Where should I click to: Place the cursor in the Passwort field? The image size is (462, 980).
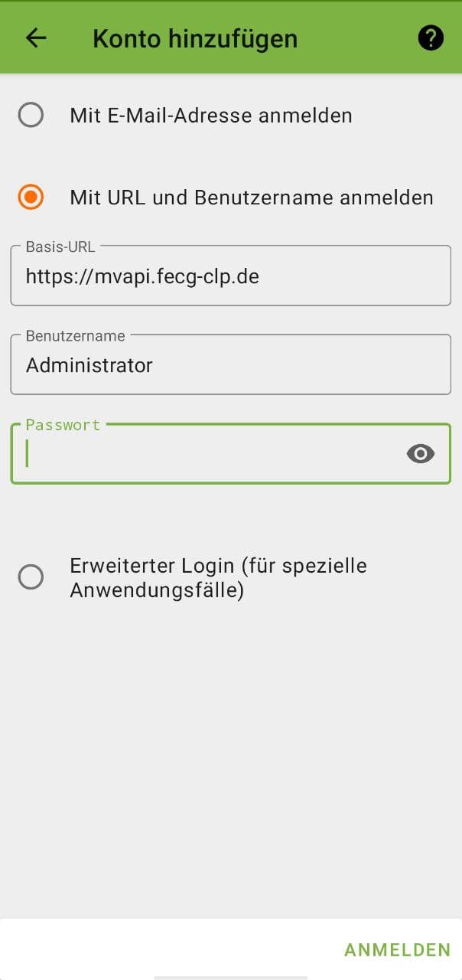[x=199, y=454]
